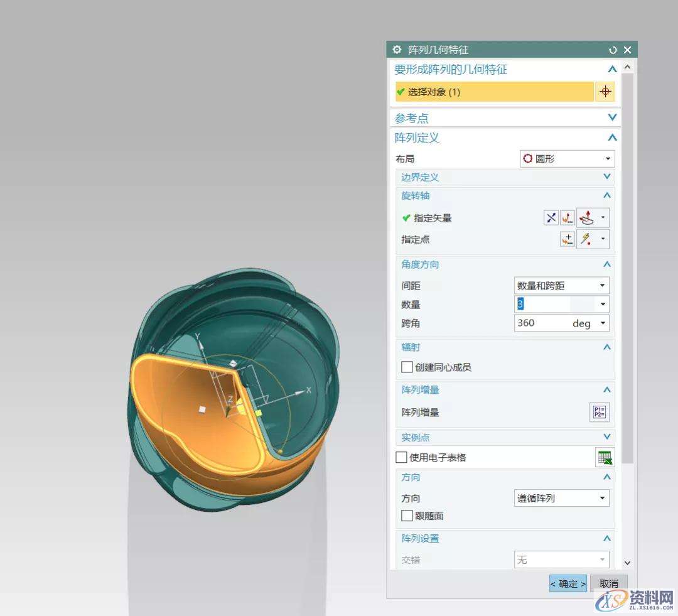Click the inferred point icon in 指定点 row
The image size is (678, 616).
point(586,239)
